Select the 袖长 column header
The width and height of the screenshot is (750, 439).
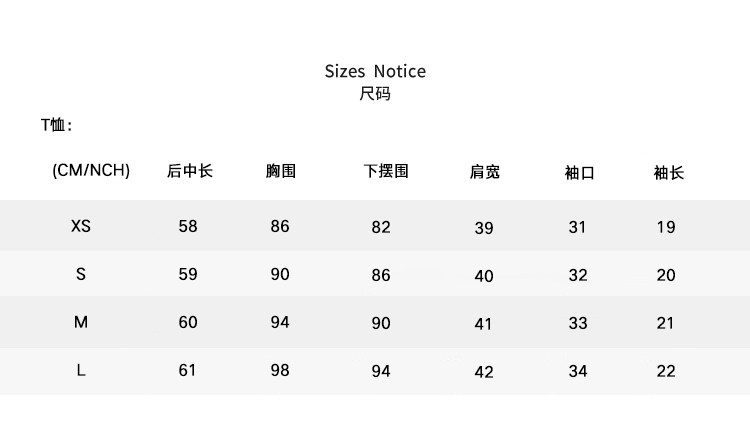pyautogui.click(x=668, y=172)
